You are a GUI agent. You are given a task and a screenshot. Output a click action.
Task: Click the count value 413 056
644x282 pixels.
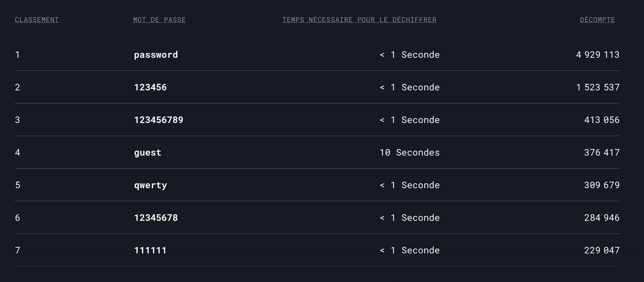[x=602, y=120]
